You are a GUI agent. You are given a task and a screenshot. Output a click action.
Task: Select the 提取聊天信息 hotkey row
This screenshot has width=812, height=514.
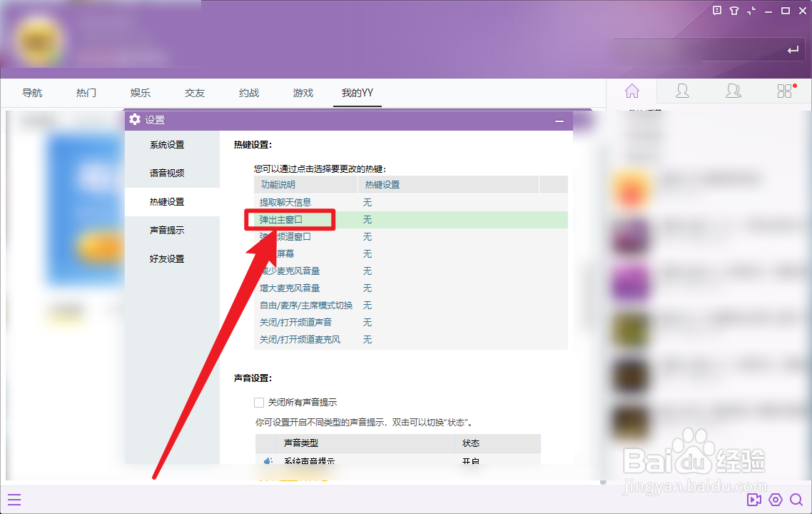[411, 203]
